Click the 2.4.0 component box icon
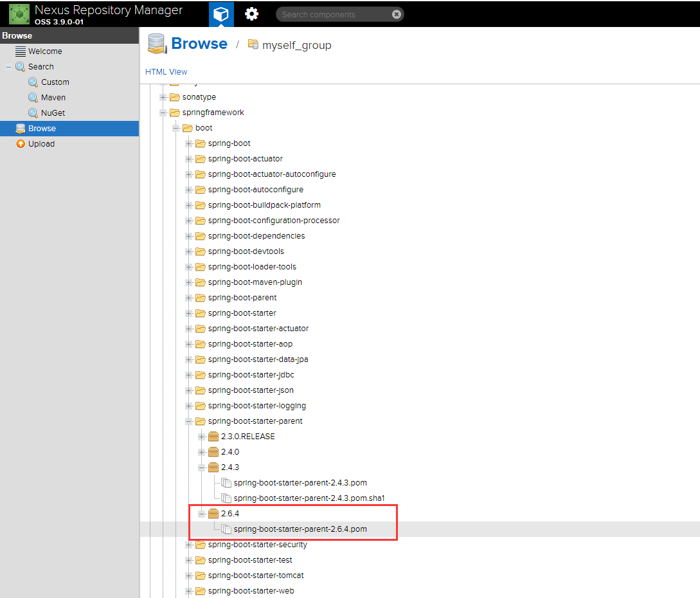Viewport: 700px width, 598px height. 213,452
